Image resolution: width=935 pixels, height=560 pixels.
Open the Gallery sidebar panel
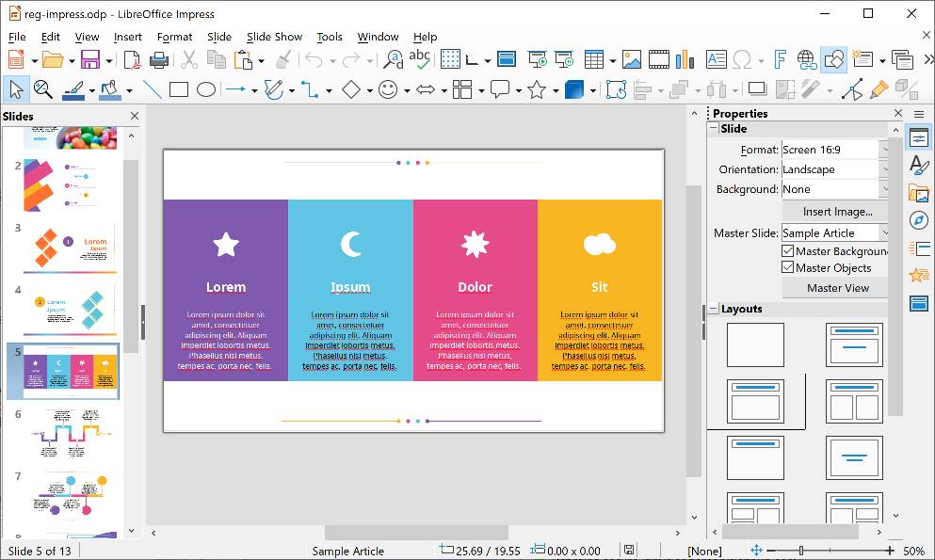pos(919,192)
